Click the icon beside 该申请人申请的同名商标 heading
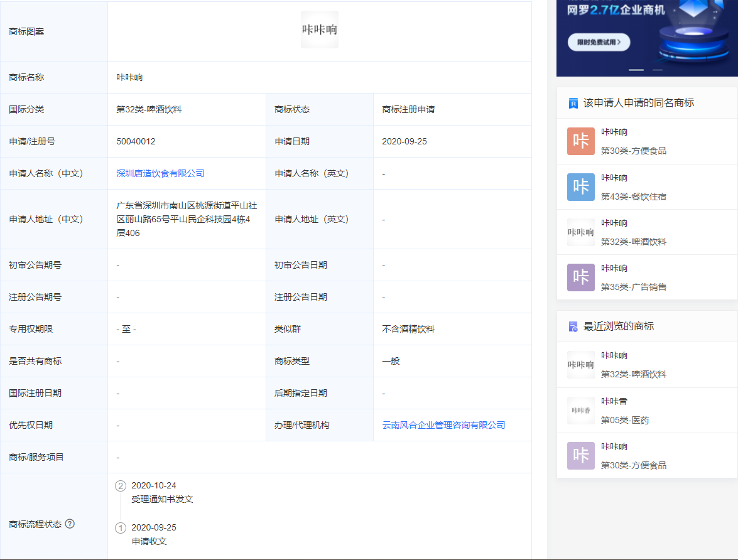This screenshot has height=560, width=738. pos(573,103)
